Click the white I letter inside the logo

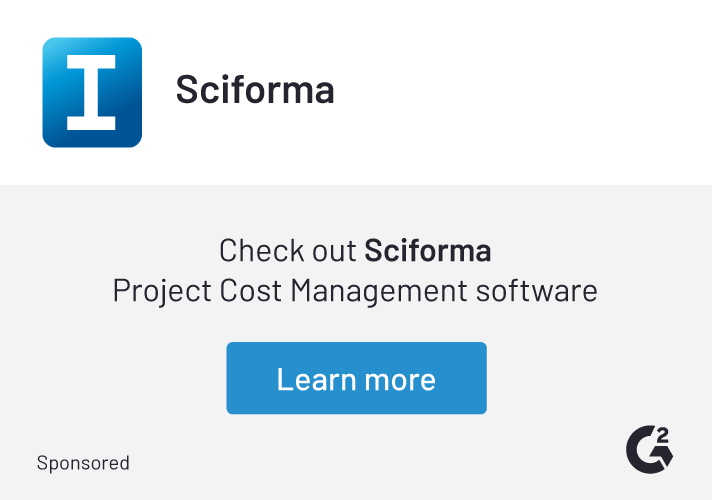91,93
